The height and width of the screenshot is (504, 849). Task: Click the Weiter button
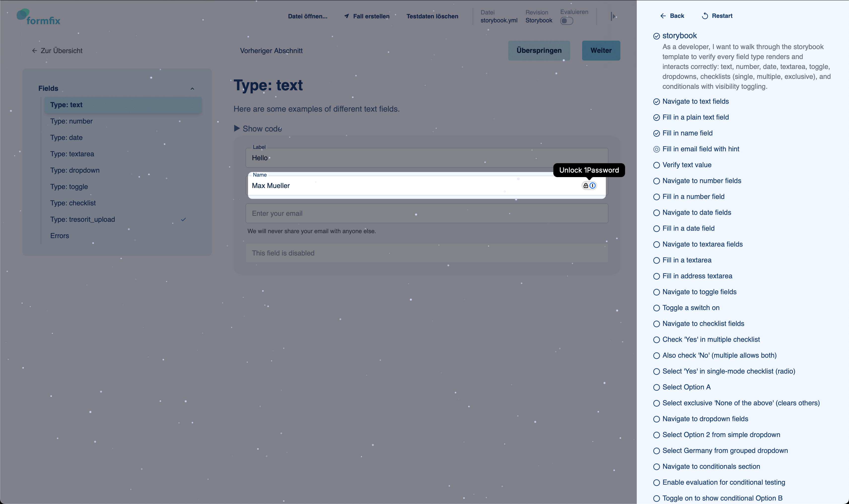[x=601, y=50]
